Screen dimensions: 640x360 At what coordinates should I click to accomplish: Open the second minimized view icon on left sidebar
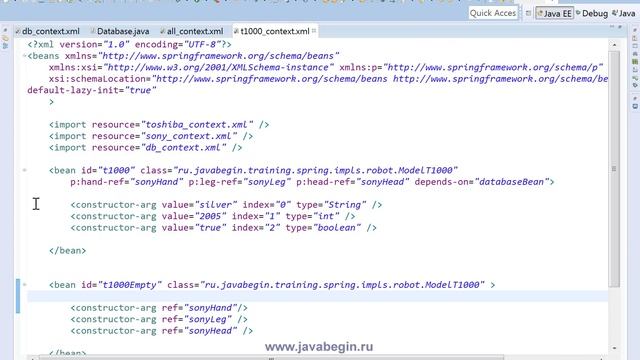tap(5, 38)
